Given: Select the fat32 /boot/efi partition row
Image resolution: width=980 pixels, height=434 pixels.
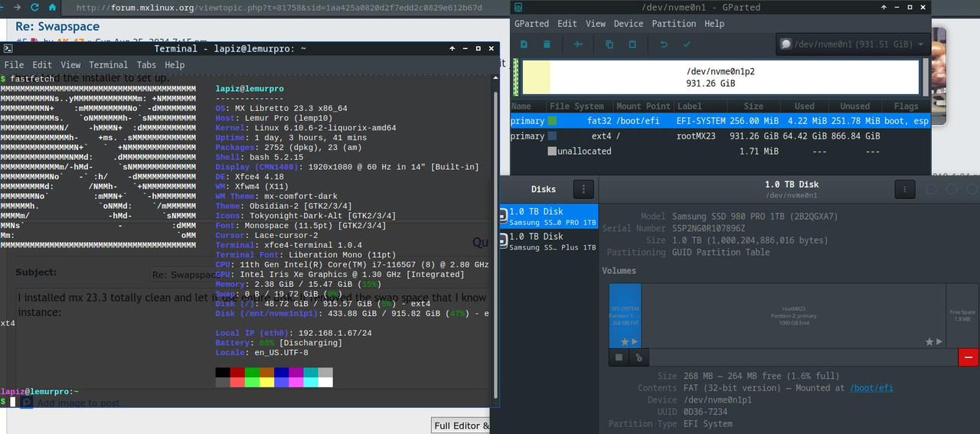Looking at the screenshot, I should point(720,120).
